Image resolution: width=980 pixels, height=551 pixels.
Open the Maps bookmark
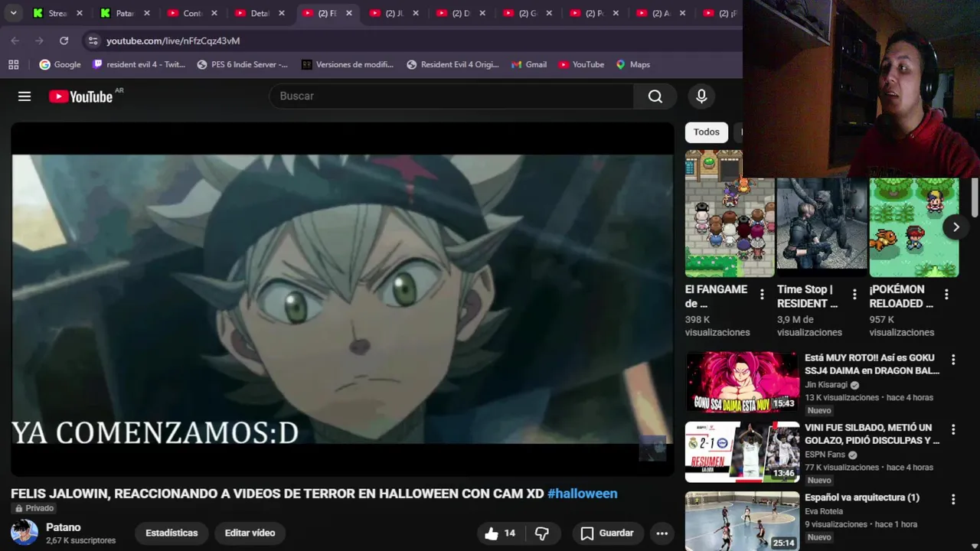(x=632, y=64)
